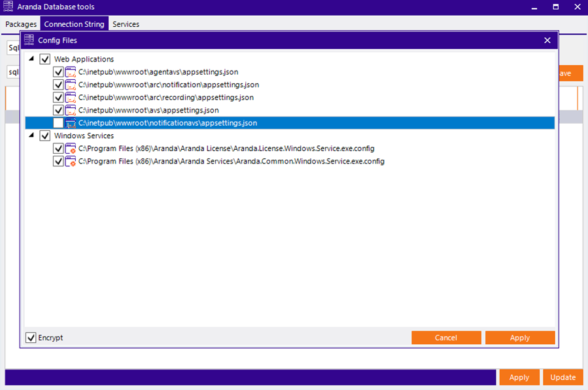The width and height of the screenshot is (588, 390).
Task: Click the Config Files dialog title icon
Action: tap(29, 40)
